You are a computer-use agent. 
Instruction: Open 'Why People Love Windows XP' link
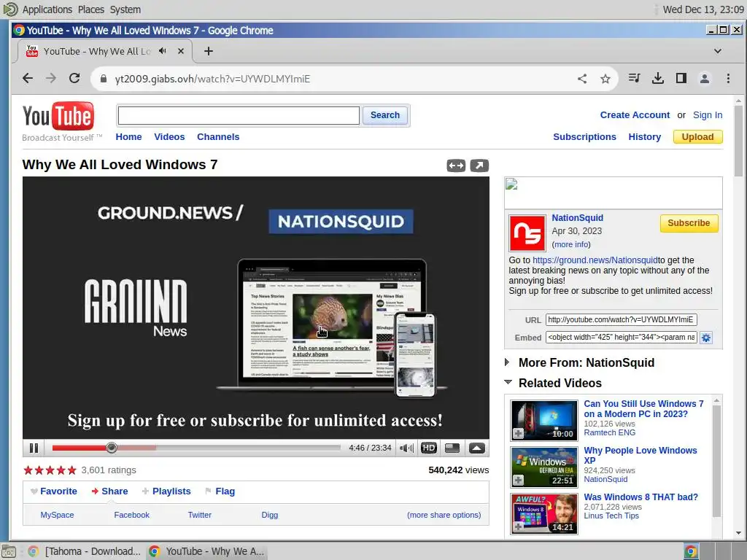coord(640,455)
